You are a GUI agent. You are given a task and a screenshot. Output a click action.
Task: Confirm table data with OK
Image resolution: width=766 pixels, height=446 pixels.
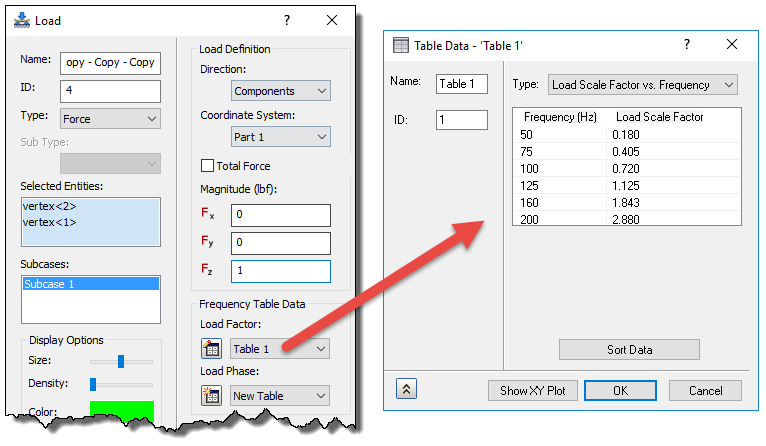point(620,391)
